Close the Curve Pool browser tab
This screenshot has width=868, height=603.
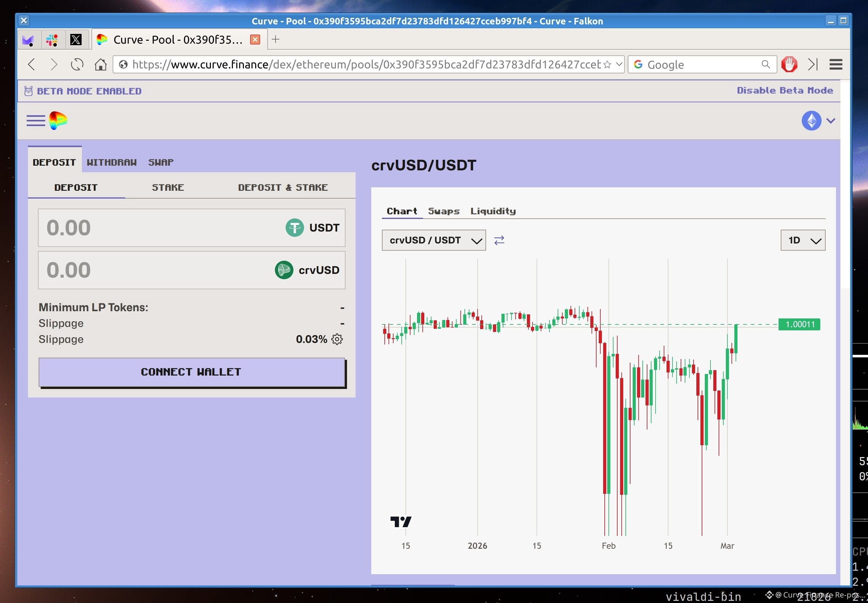[x=255, y=40]
